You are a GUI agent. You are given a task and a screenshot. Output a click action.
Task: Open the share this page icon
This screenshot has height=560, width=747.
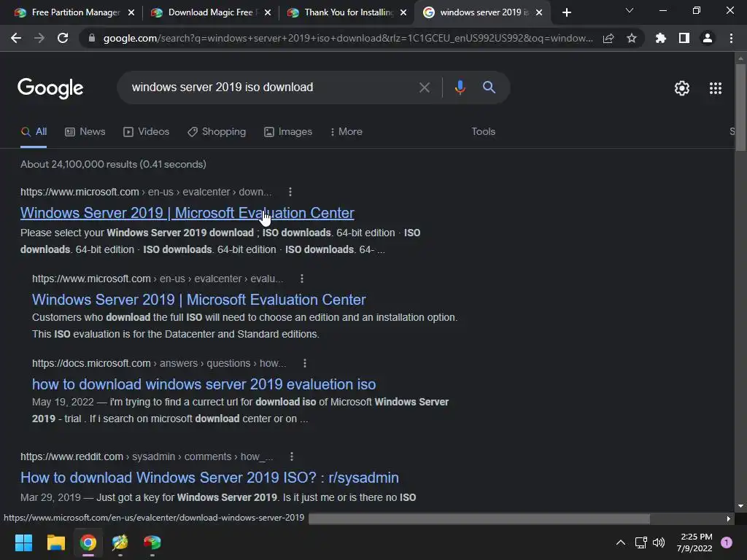coord(608,39)
